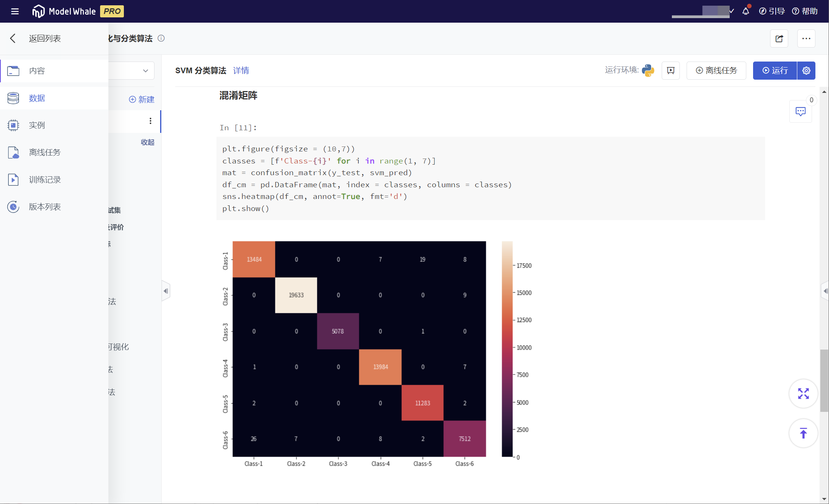Screen dimensions: 829x504
Task: Click heatmap cell 13484
Action: 254,259
